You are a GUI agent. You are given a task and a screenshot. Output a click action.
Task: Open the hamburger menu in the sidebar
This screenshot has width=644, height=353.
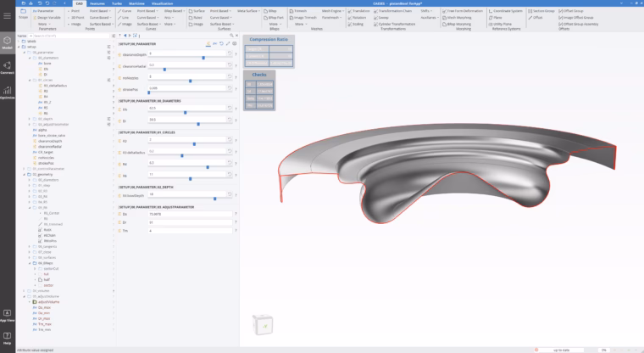point(7,16)
